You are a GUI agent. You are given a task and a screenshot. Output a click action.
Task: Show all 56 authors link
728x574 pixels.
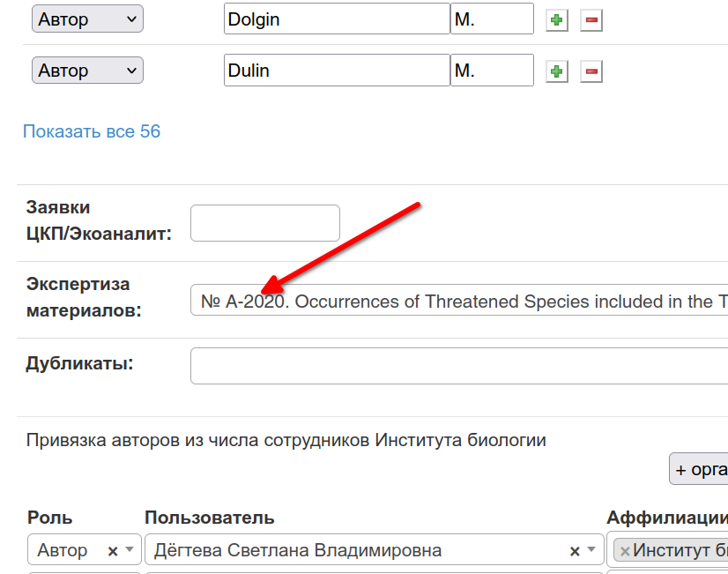point(92,131)
